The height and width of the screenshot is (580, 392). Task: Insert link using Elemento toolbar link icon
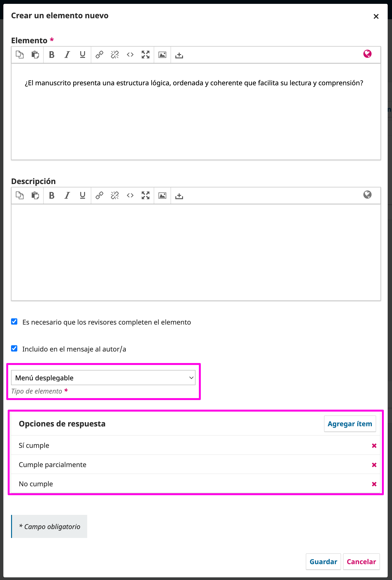[99, 55]
